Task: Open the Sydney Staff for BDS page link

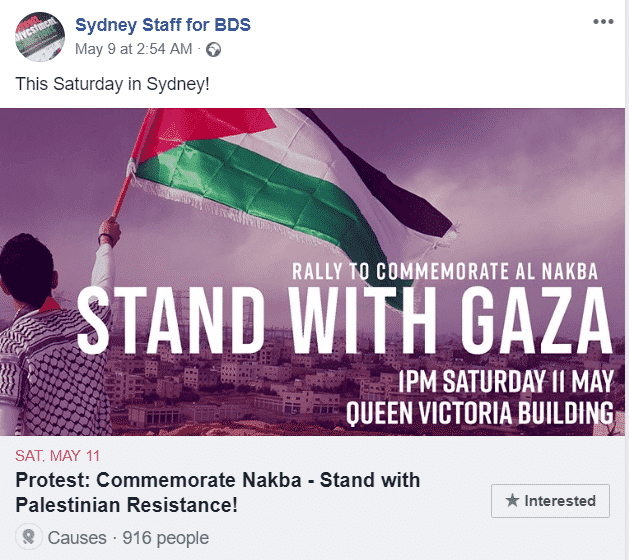Action: tap(163, 25)
